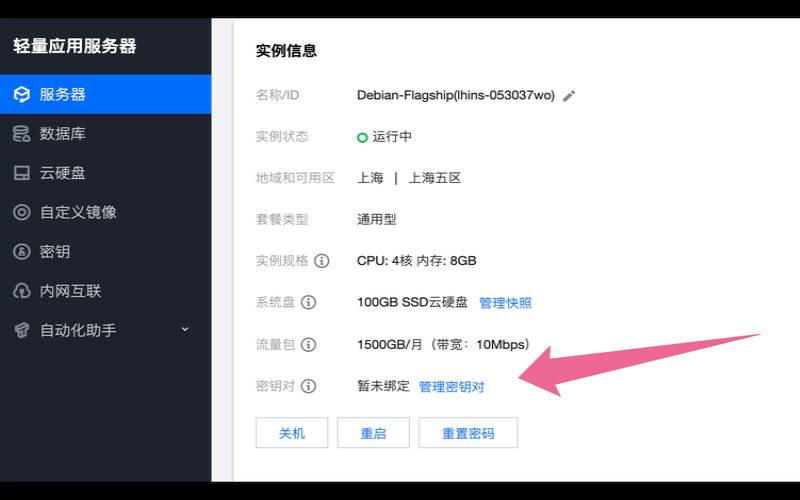Viewport: 800px width, 500px height.
Task: Click the server cube icon in sidebar
Action: point(21,94)
